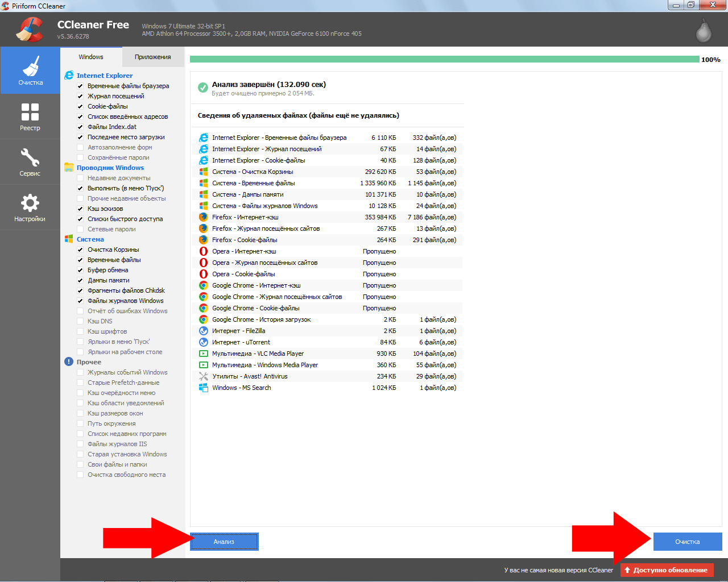Switch to the Windows tab

point(91,57)
